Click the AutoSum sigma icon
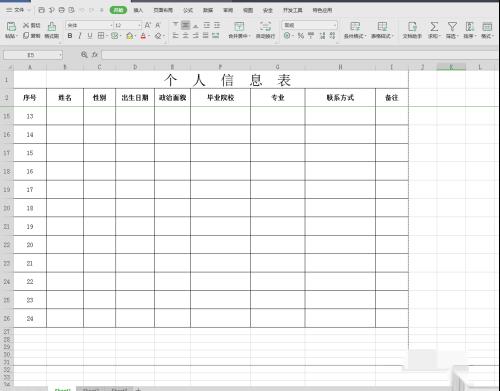 [434, 26]
